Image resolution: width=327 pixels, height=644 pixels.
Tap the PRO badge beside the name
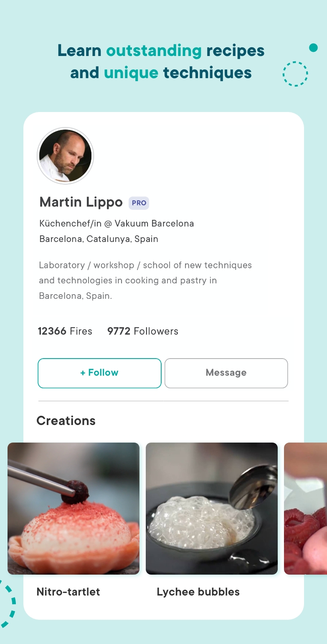point(139,203)
